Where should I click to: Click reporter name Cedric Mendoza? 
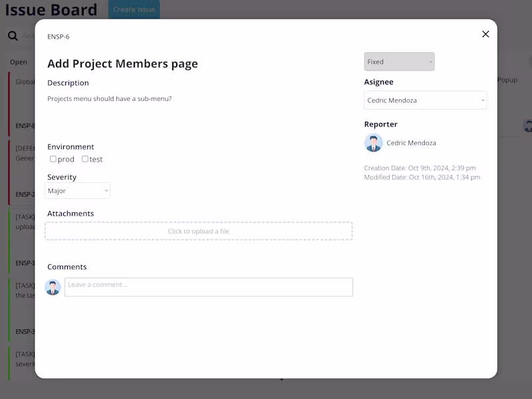(412, 142)
